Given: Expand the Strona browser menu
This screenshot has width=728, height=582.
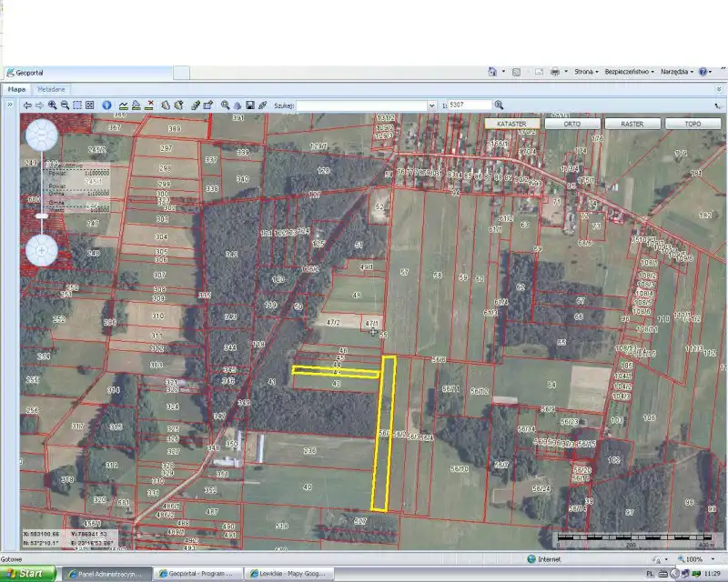Looking at the screenshot, I should coord(586,71).
